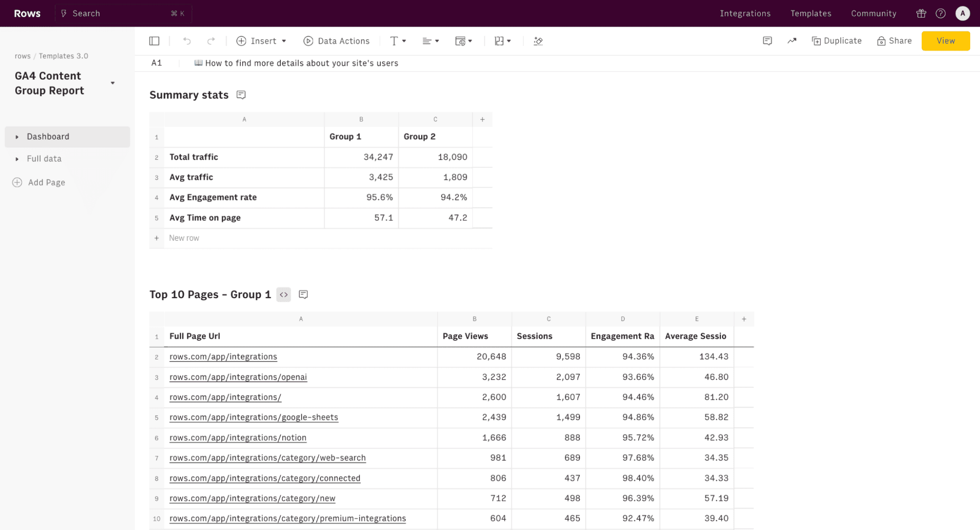The image size is (980, 530).
Task: Click the undo arrow
Action: click(187, 41)
